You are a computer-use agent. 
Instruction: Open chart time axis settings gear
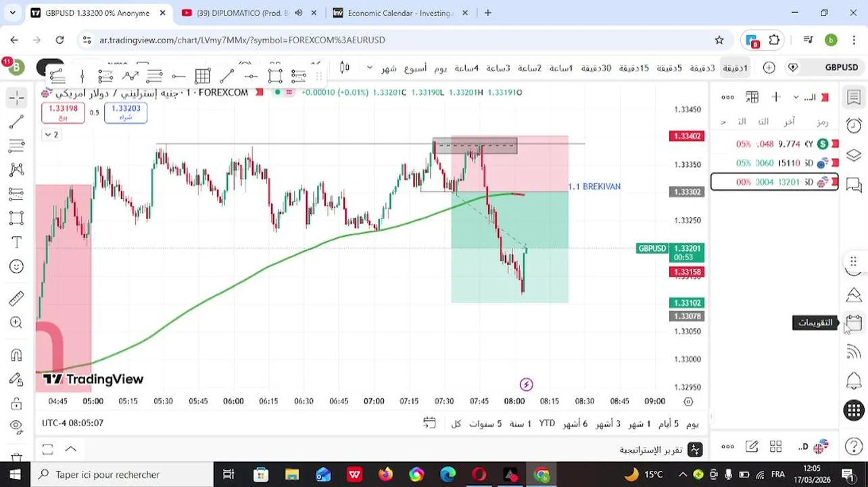click(688, 401)
